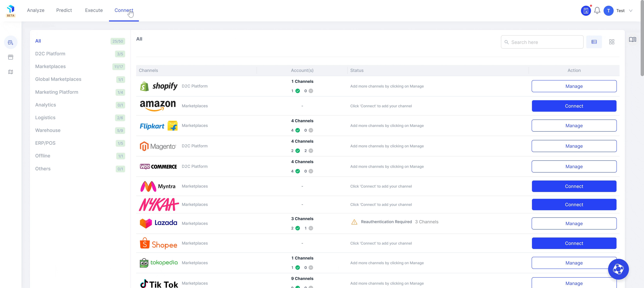Image resolution: width=644 pixels, height=288 pixels.
Task: Click Manage for Magento
Action: pyautogui.click(x=574, y=146)
